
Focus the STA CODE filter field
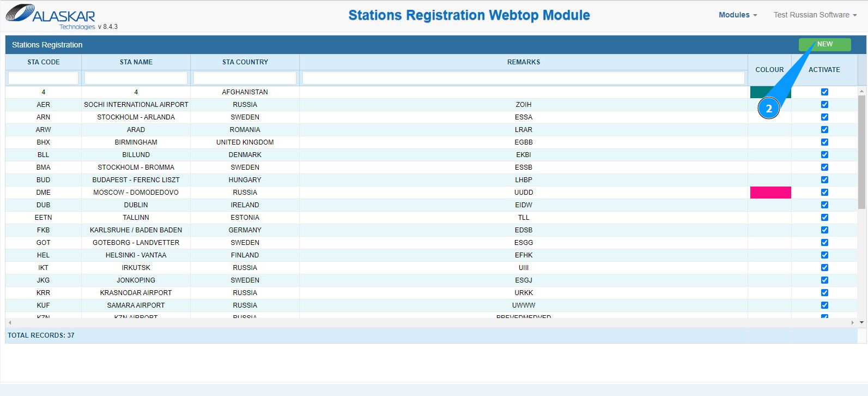pyautogui.click(x=44, y=78)
